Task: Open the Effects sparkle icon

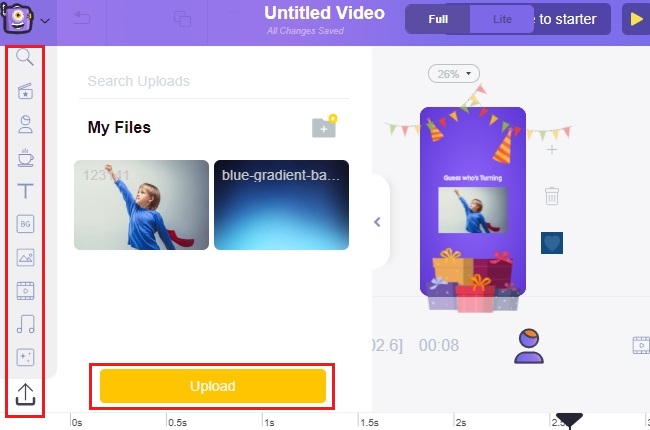Action: tap(25, 357)
